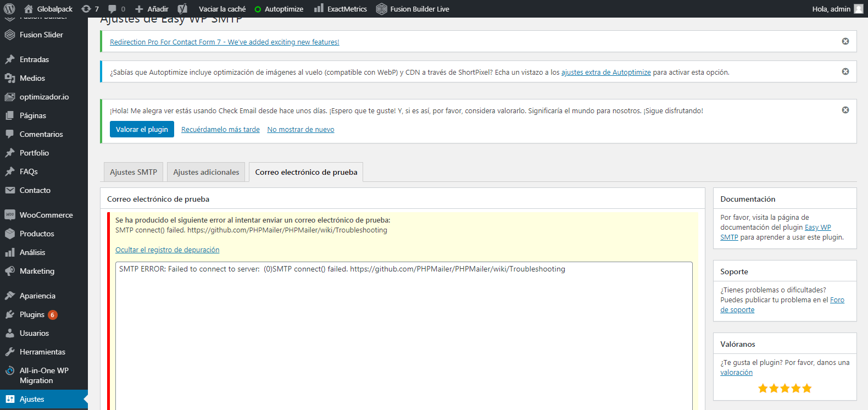Open the ajustes extra de Autoptimize link

point(606,72)
